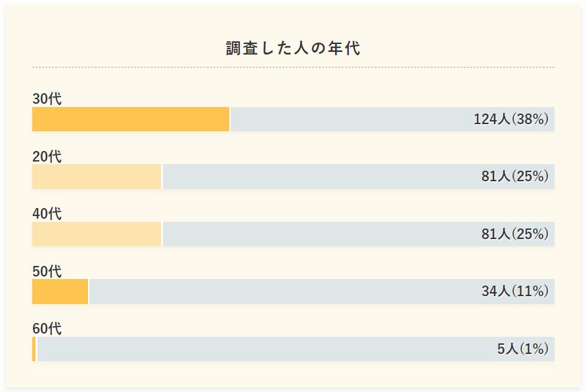This screenshot has height=392, width=586.
Task: Select the 5人(1%) value text
Action: (523, 350)
